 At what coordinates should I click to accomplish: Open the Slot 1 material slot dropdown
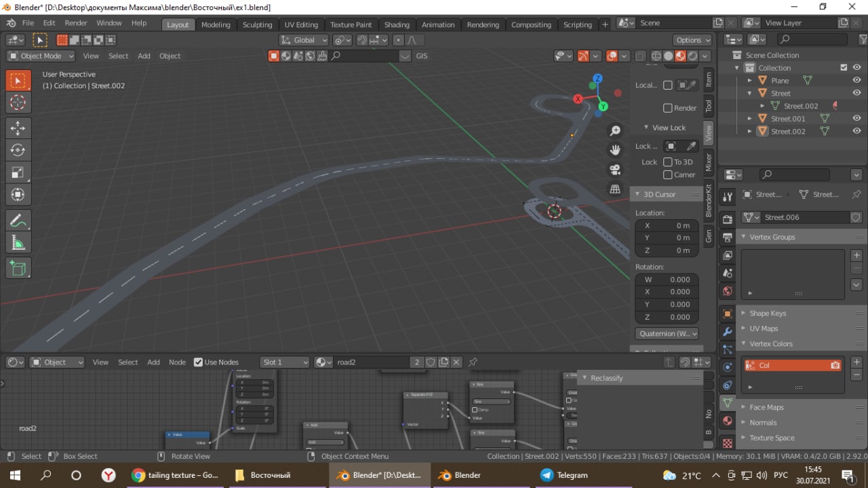tap(284, 362)
